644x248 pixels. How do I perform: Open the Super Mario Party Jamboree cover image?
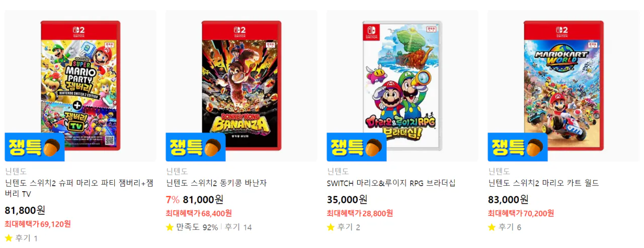click(80, 86)
